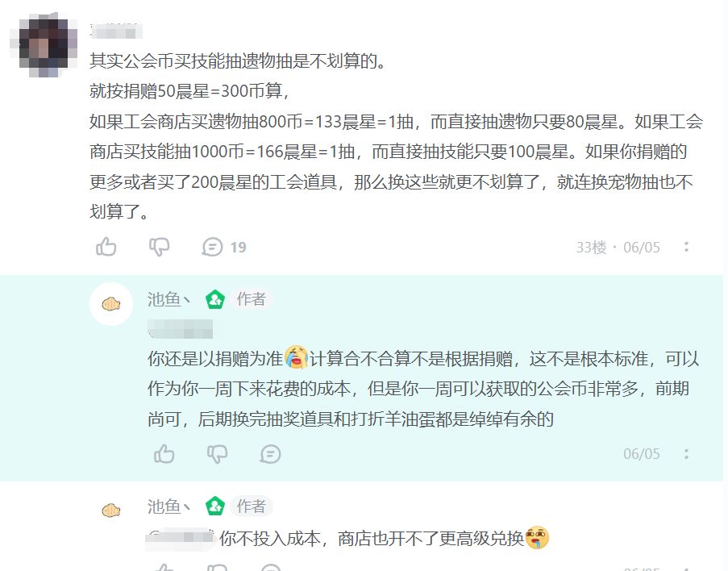This screenshot has height=571, width=728.
Task: Click the 池鱼、 username in the highlighted reply
Action: [x=169, y=299]
